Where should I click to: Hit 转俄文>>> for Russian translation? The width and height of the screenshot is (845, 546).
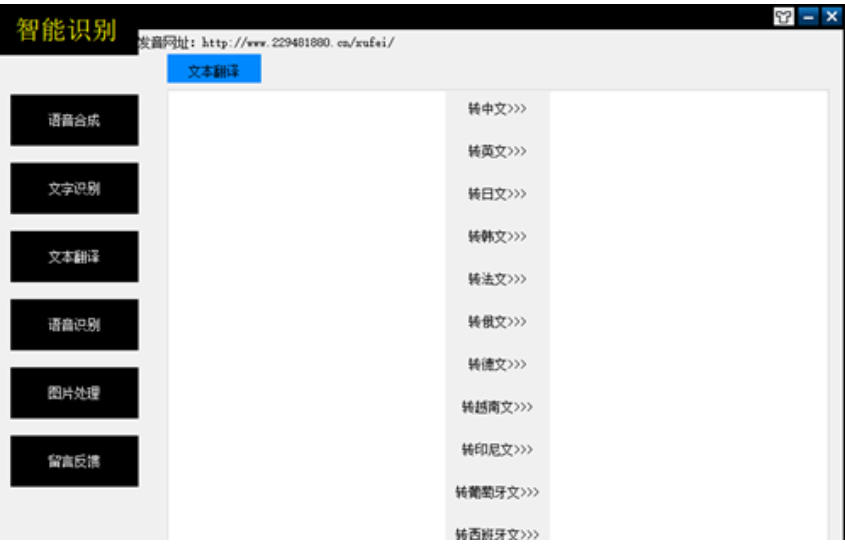click(x=497, y=322)
